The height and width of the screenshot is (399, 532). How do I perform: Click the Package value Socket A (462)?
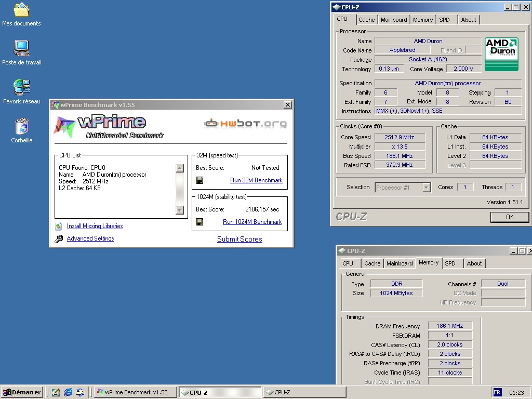(x=428, y=59)
